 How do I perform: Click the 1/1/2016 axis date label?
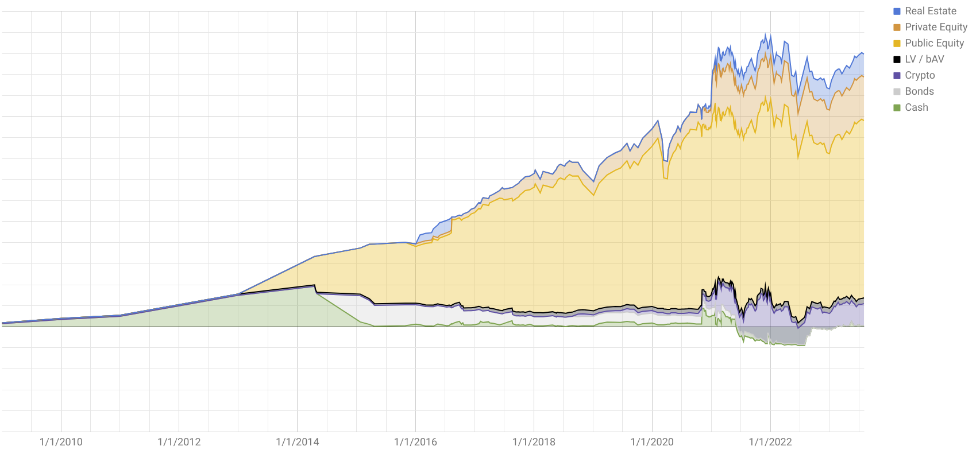pos(415,441)
